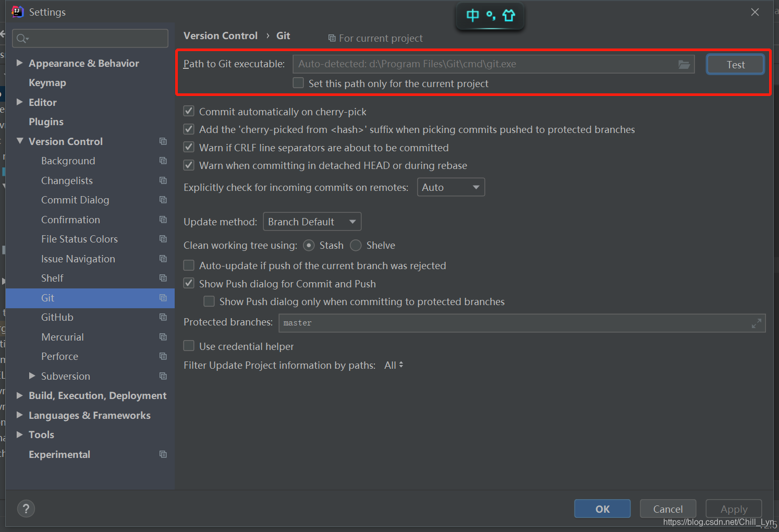Screen dimensions: 779x532
Task: Expand Appearance & Behavior section
Action: pos(19,63)
